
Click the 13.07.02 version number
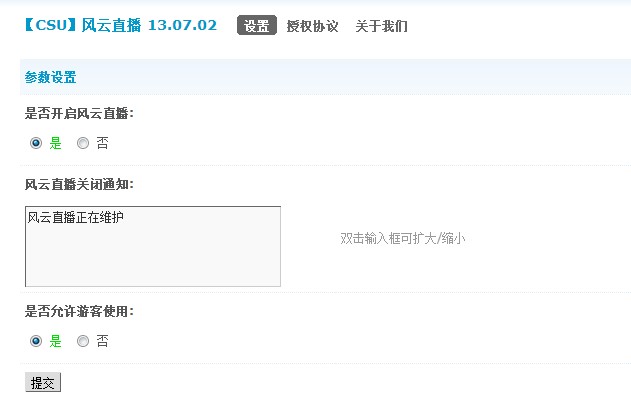point(182,26)
